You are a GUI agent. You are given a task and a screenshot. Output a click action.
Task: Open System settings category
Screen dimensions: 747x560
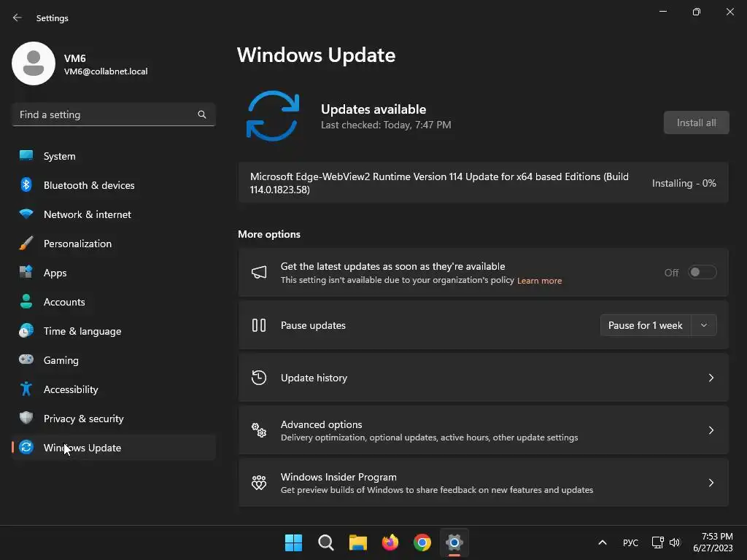pyautogui.click(x=114, y=156)
